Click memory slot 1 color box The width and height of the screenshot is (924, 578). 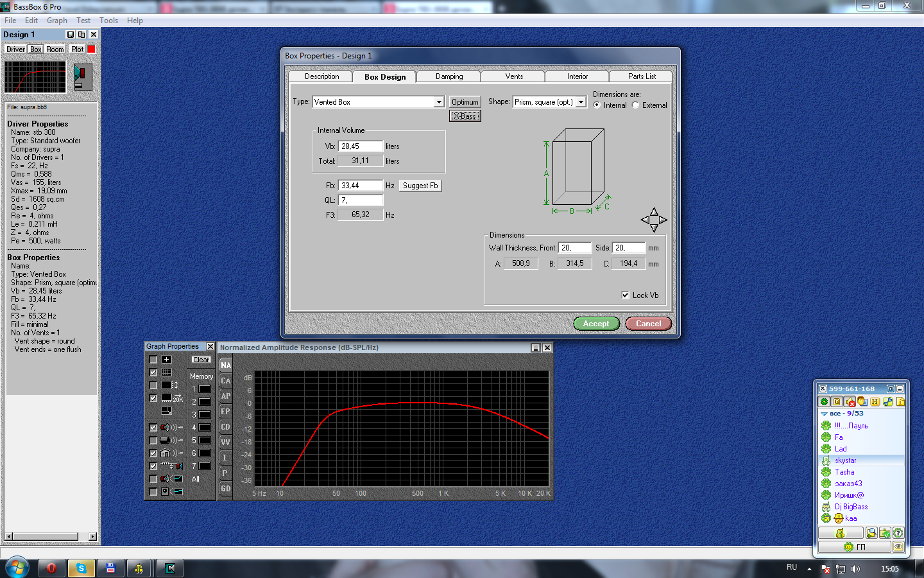coord(205,389)
